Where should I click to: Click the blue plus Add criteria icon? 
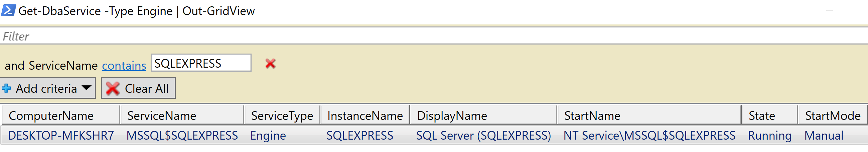[6, 88]
